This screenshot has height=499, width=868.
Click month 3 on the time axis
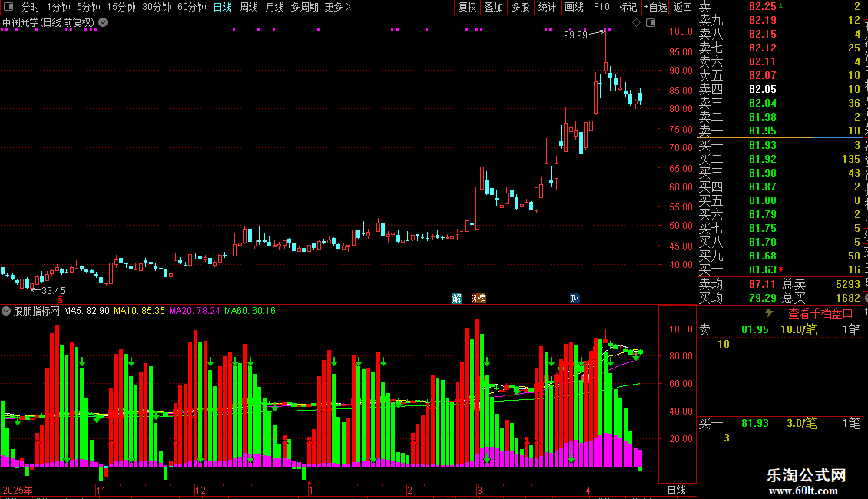(480, 490)
